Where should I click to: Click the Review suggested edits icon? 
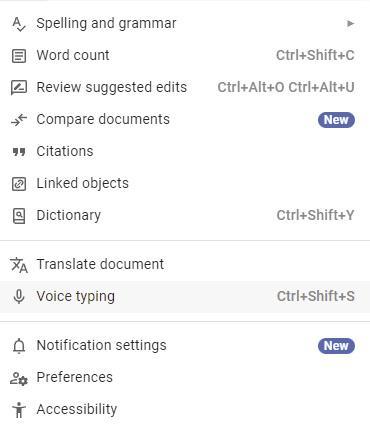coord(19,88)
